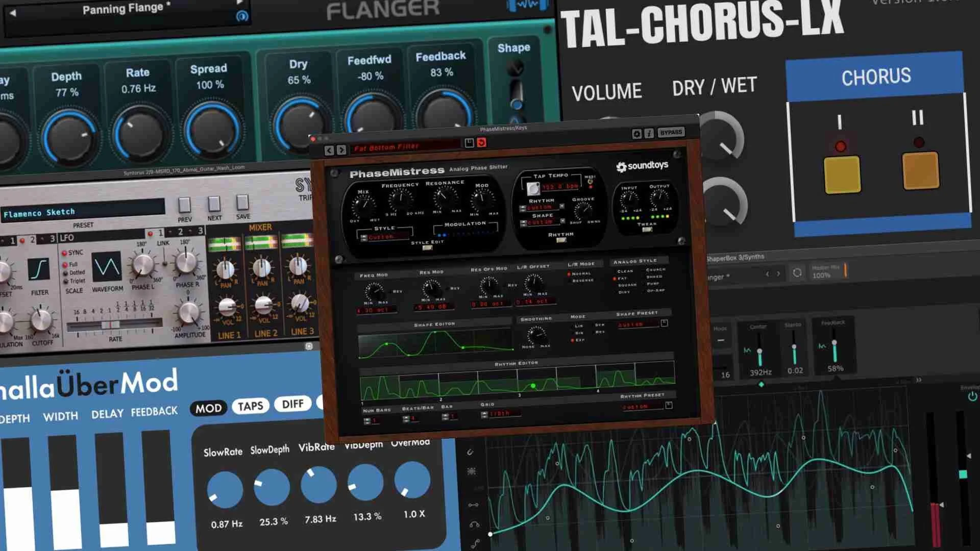Image resolution: width=980 pixels, height=551 pixels.
Task: Click the Soundtoys logo icon
Action: tap(621, 165)
